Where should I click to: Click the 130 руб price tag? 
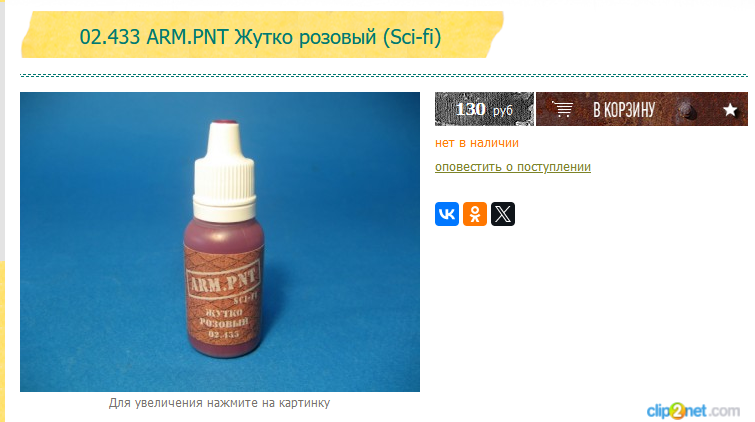pyautogui.click(x=484, y=109)
